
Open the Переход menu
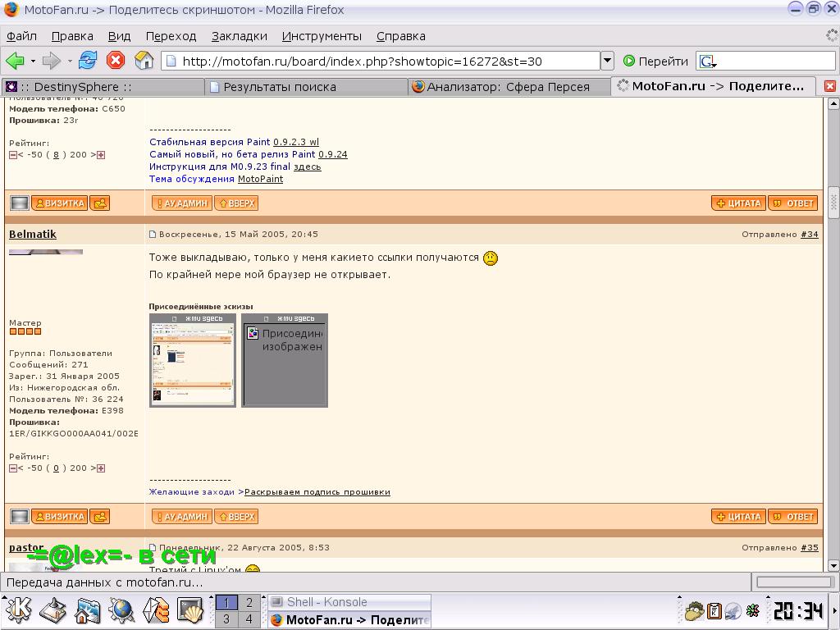[x=171, y=36]
